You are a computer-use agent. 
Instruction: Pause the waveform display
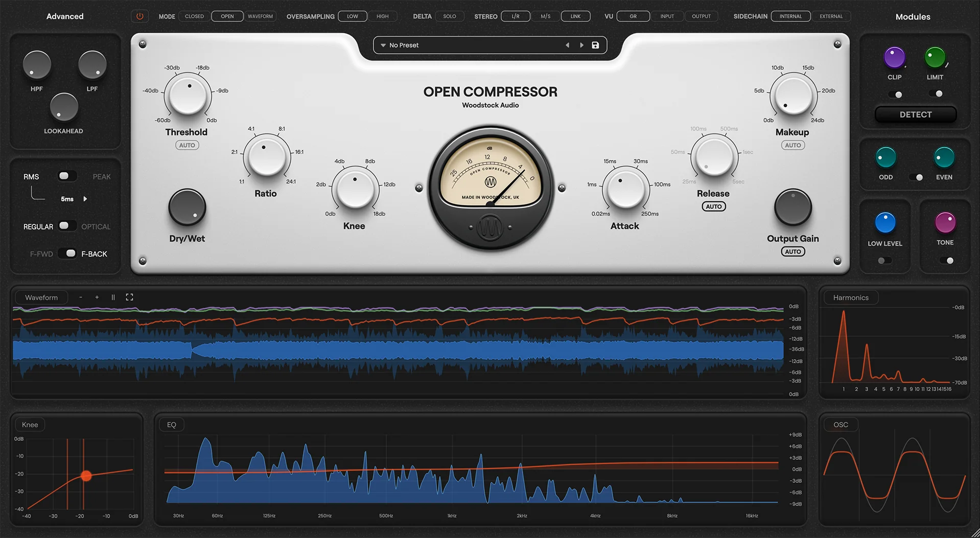(x=113, y=297)
